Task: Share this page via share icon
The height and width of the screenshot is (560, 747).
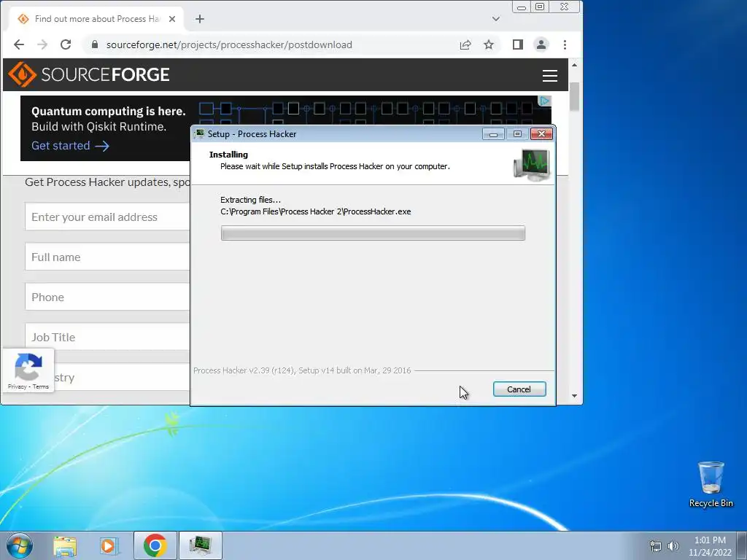Action: point(465,44)
